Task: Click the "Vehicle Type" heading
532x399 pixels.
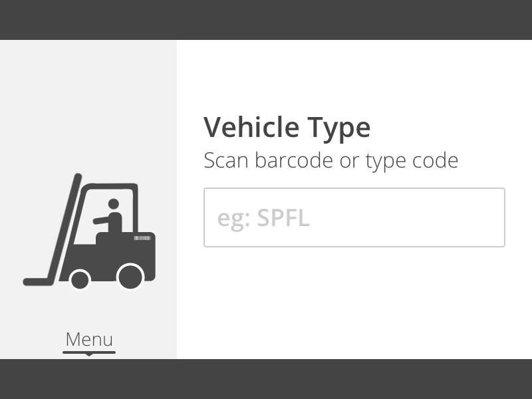Action: [x=287, y=127]
